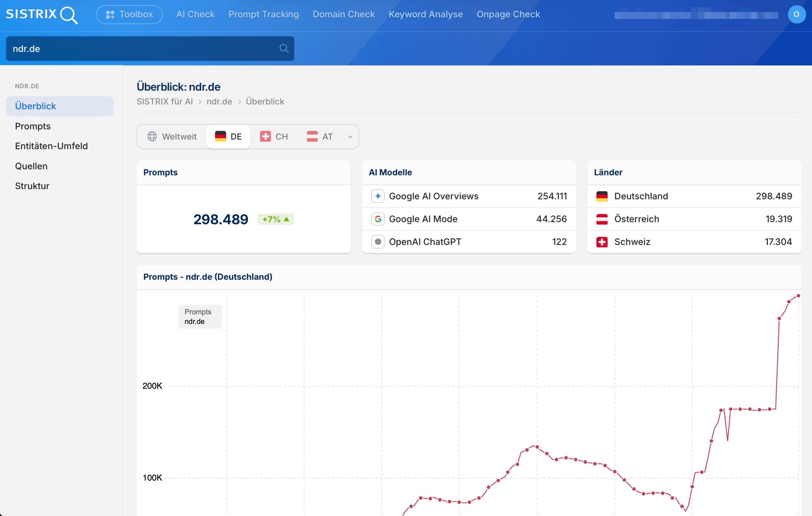
Task: Click the Schweiz country row
Action: [x=694, y=242]
